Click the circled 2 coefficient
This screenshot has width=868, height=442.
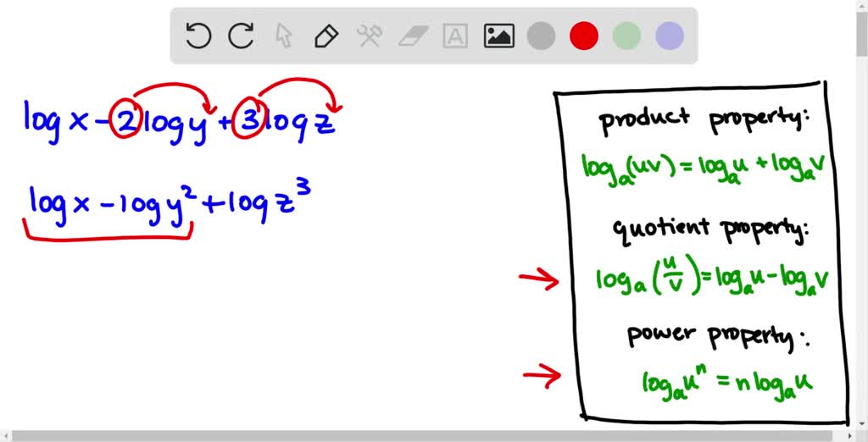tap(126, 120)
